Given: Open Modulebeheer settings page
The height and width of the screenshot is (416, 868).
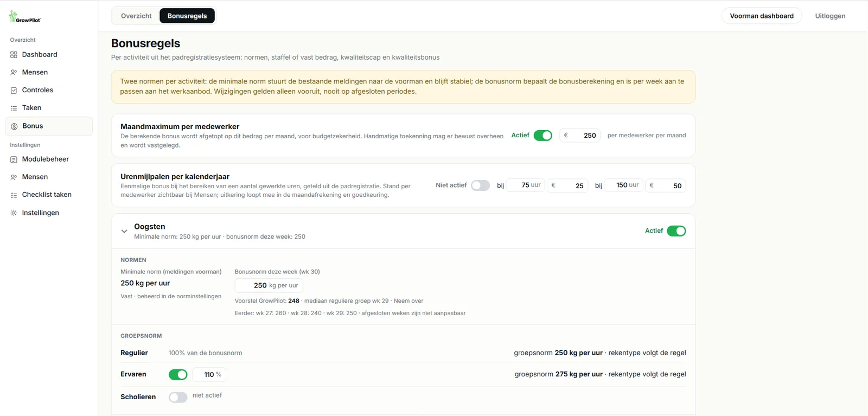Looking at the screenshot, I should tap(49, 159).
